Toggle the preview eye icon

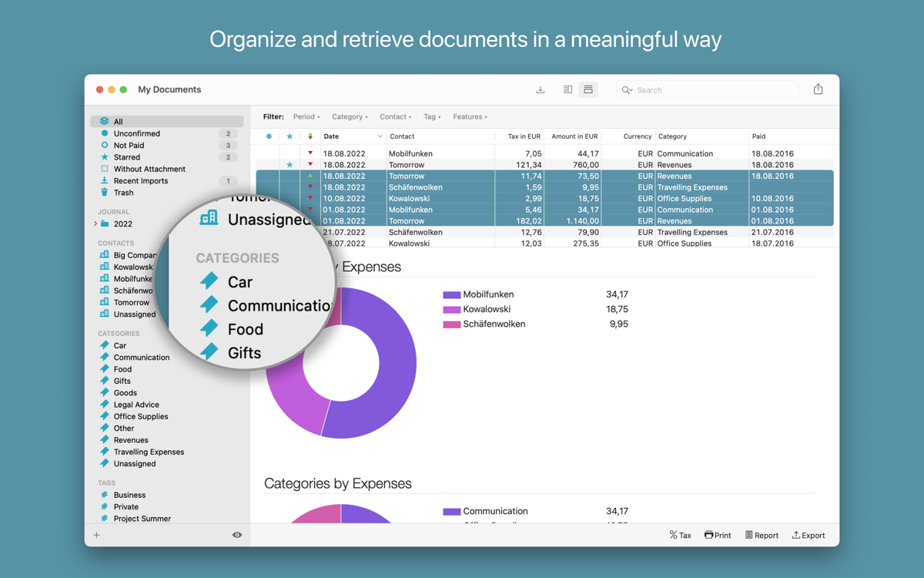237,534
